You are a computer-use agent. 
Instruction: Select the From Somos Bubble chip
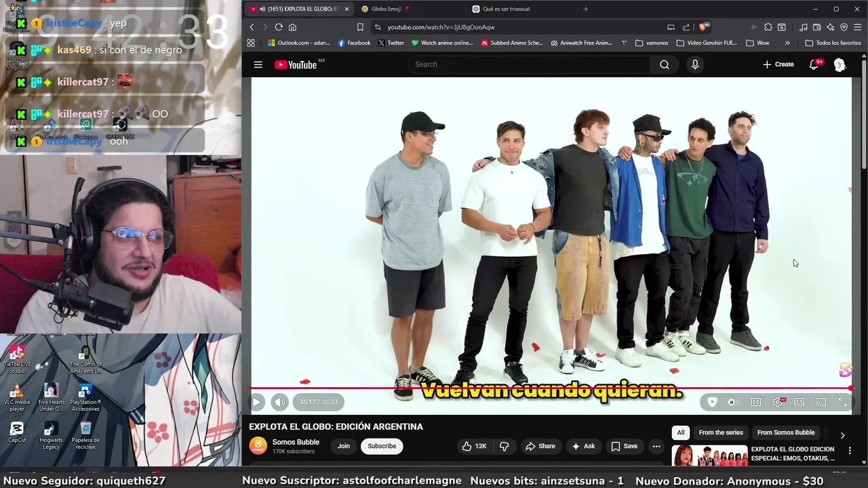786,432
